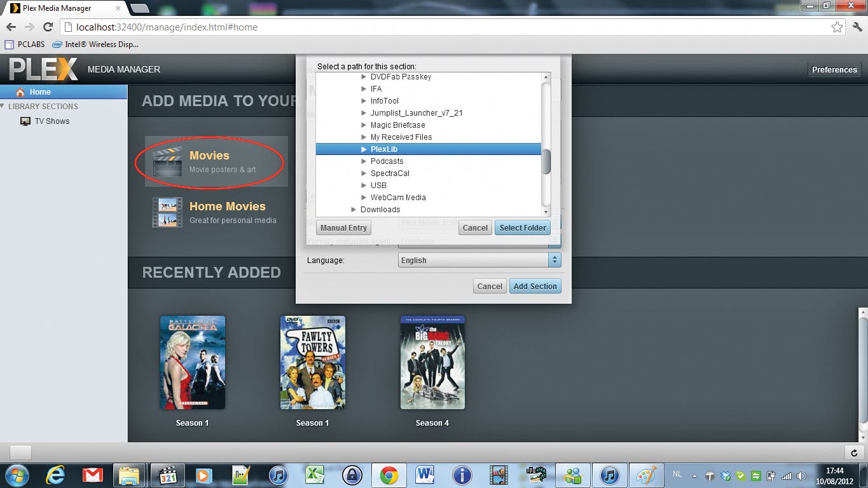Click Cancel next to Select Folder

tap(475, 227)
